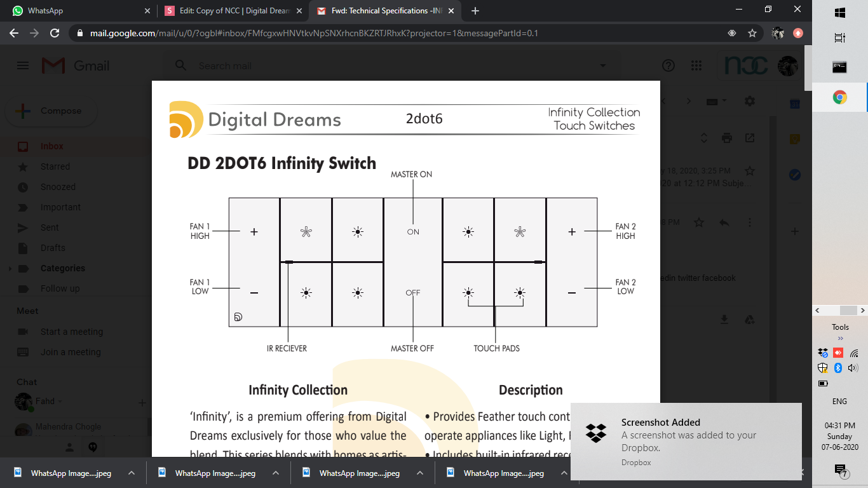Viewport: 868px width, 488px height.
Task: Open the Gmail main menu hamburger
Action: pyautogui.click(x=23, y=65)
